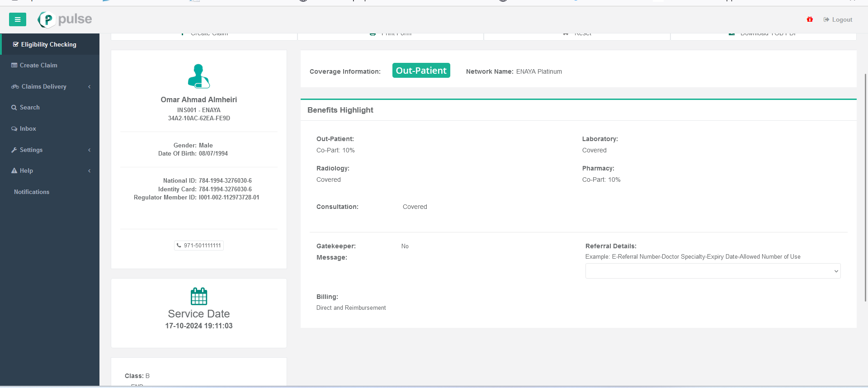Expand the Claims Delivery submenu

click(x=89, y=87)
